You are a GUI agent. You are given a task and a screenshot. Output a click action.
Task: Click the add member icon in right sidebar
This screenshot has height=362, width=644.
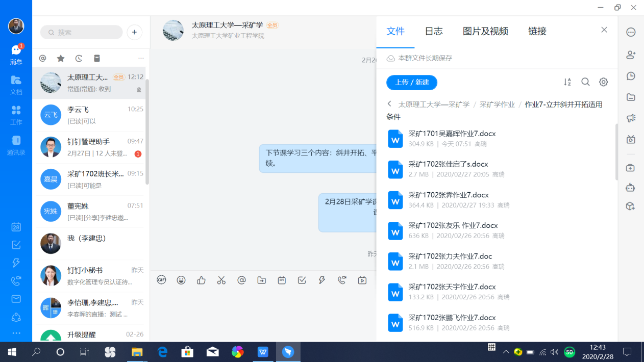tap(631, 55)
